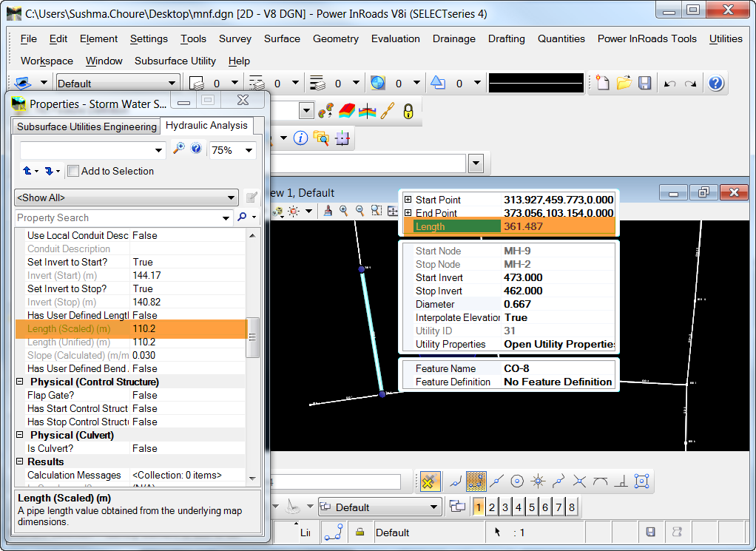The height and width of the screenshot is (551, 756).
Task: Open the Evaluation menu
Action: [x=395, y=38]
